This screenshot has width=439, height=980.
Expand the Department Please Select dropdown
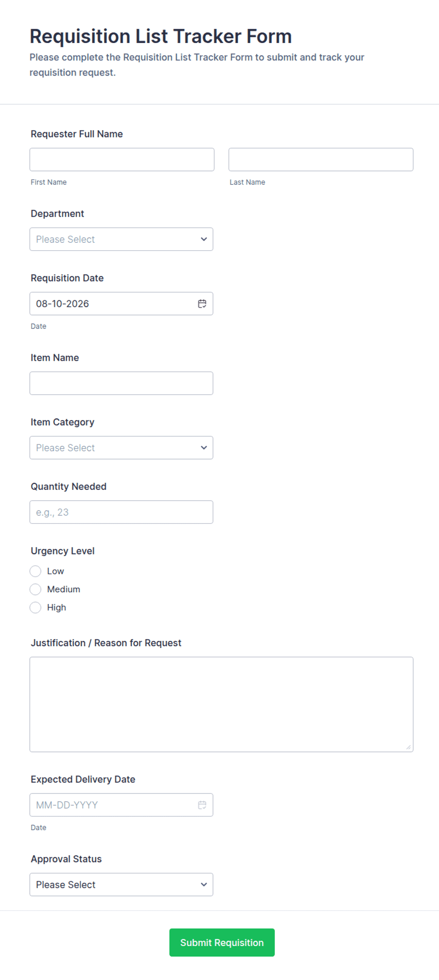(x=121, y=239)
